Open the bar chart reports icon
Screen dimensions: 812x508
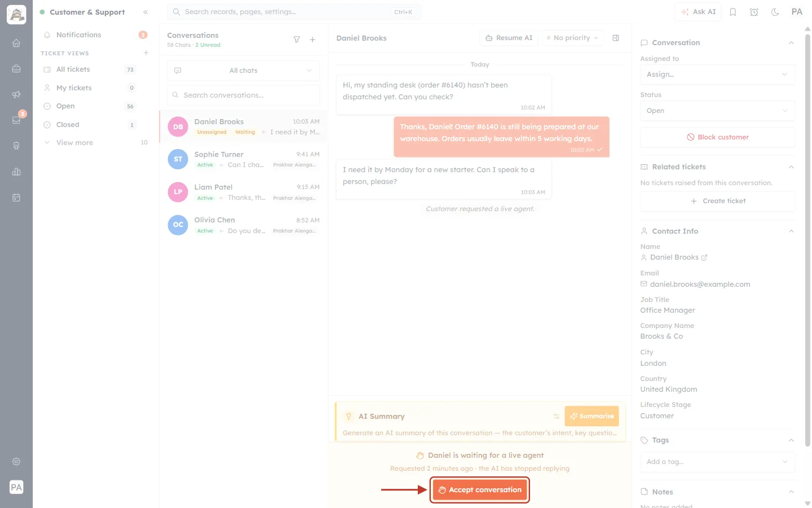[16, 172]
